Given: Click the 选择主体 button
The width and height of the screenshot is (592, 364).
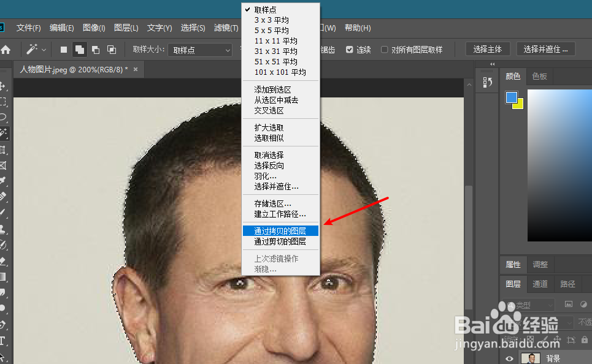Looking at the screenshot, I should point(488,48).
